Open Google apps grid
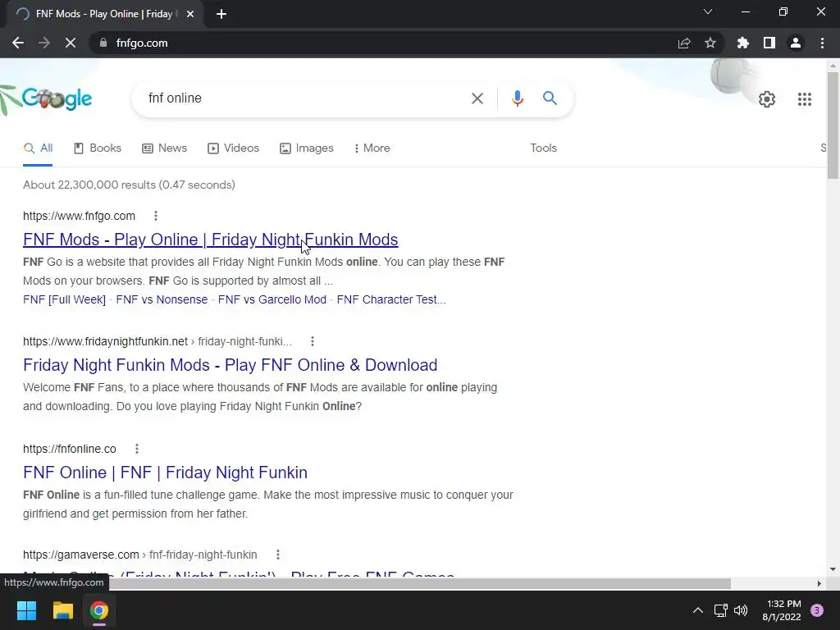Image resolution: width=840 pixels, height=630 pixels. tap(804, 99)
